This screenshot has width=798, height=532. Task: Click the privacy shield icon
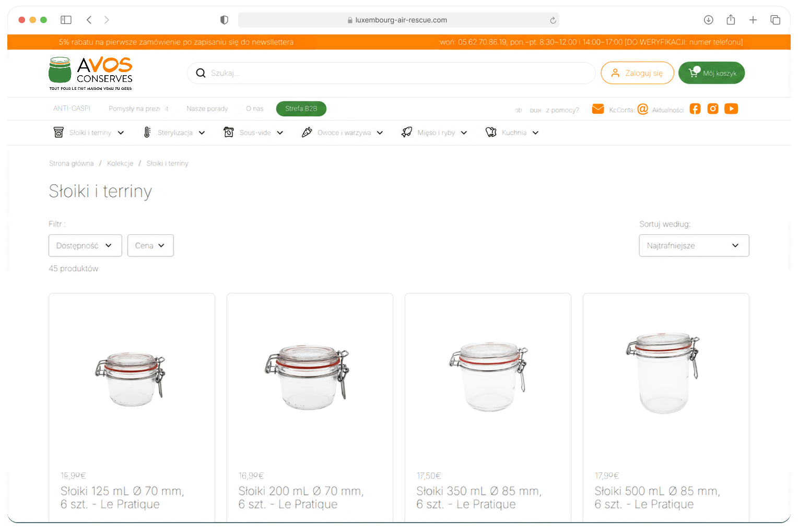pyautogui.click(x=224, y=20)
